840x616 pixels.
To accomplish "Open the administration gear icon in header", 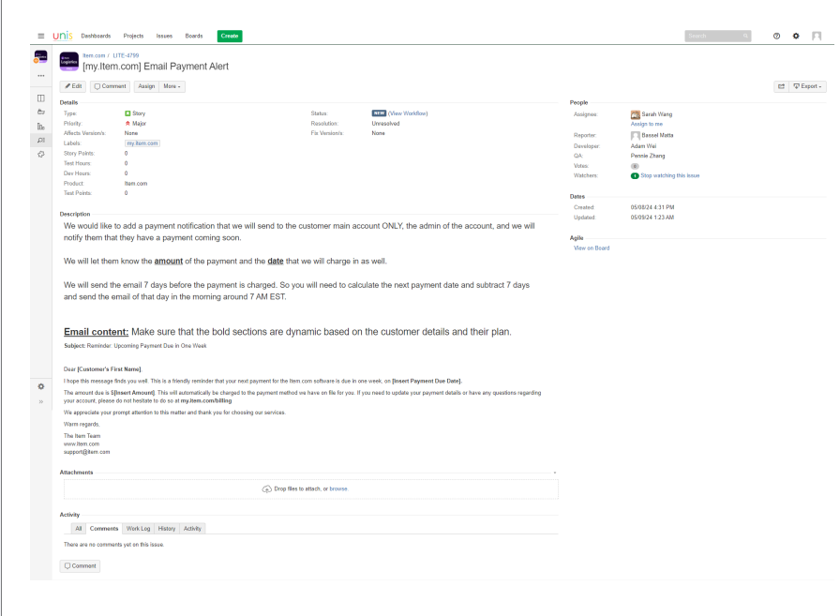I will [x=796, y=36].
